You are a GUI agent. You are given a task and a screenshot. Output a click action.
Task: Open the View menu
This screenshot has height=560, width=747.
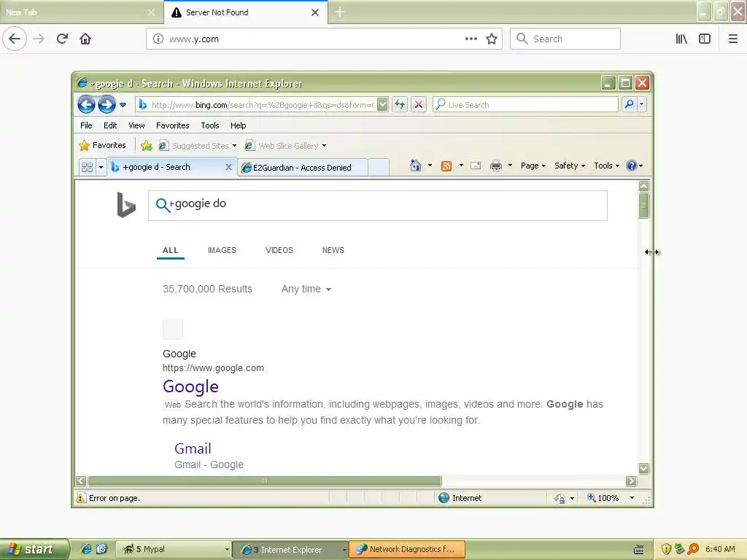(136, 125)
